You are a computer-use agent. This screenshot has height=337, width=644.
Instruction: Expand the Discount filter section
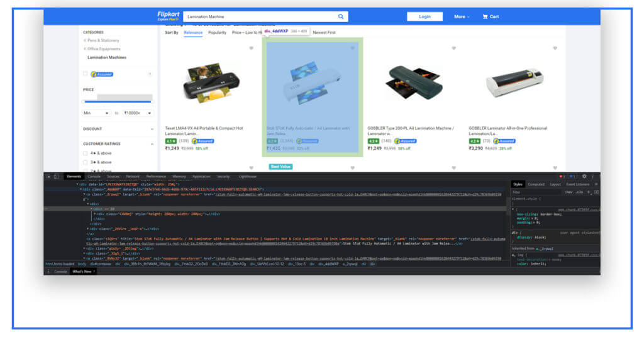click(x=152, y=129)
